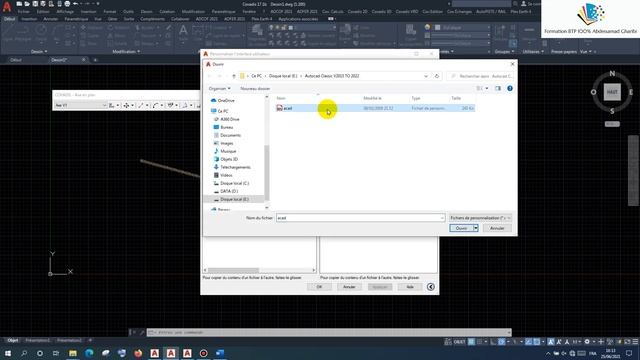Image resolution: width=640 pixels, height=360 pixels.
Task: Switch to the Annoter ribbon tab
Action: click(51, 19)
